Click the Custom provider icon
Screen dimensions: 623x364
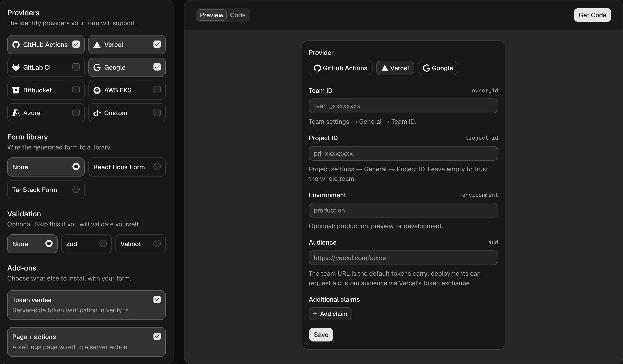tap(97, 113)
